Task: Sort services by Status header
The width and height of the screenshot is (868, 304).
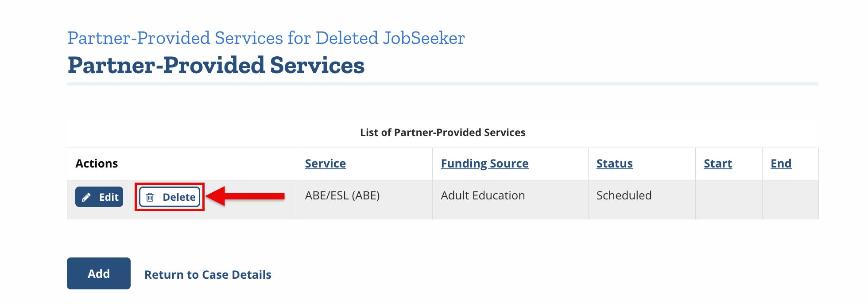Action: point(614,164)
